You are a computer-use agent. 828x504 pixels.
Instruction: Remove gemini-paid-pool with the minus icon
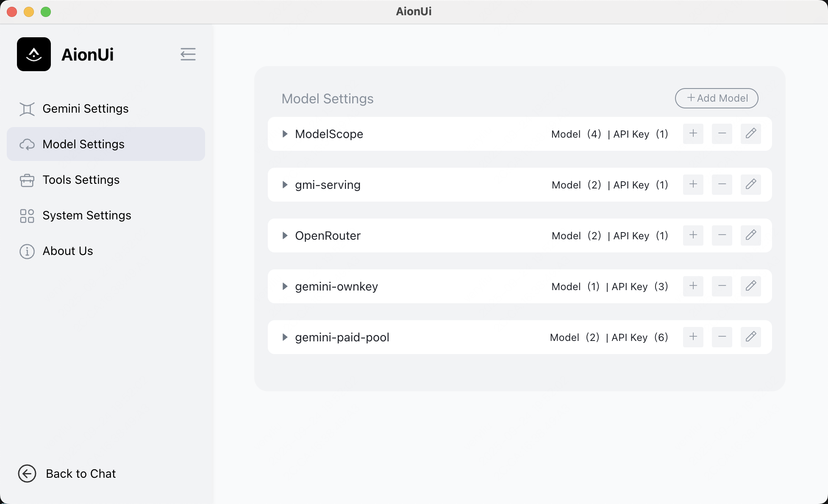click(x=722, y=337)
